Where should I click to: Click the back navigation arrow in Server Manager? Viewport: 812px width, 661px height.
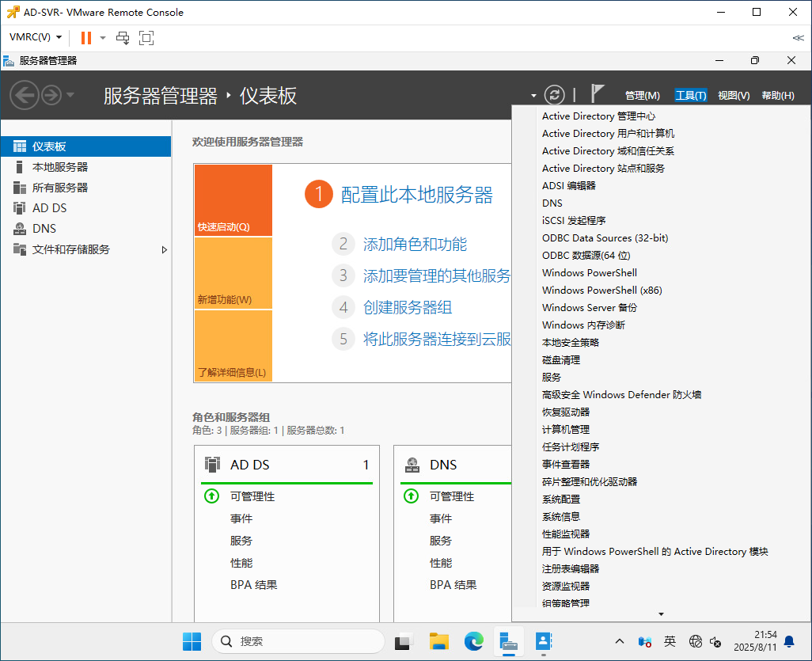[25, 94]
